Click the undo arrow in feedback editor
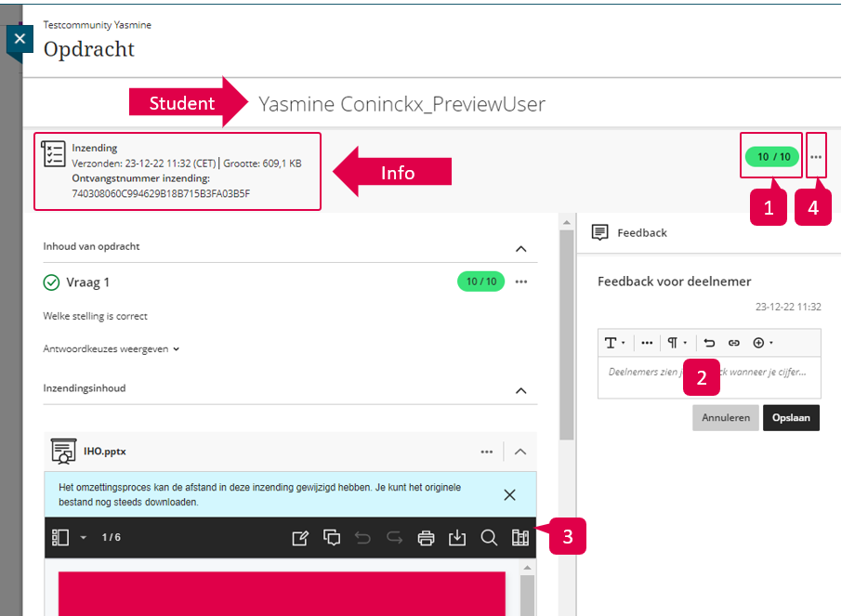The height and width of the screenshot is (616, 868). click(710, 343)
